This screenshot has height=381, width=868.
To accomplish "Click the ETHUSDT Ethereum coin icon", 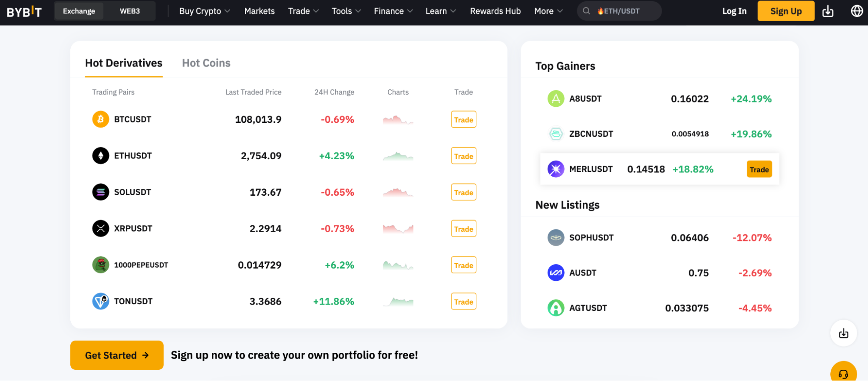I will [101, 156].
